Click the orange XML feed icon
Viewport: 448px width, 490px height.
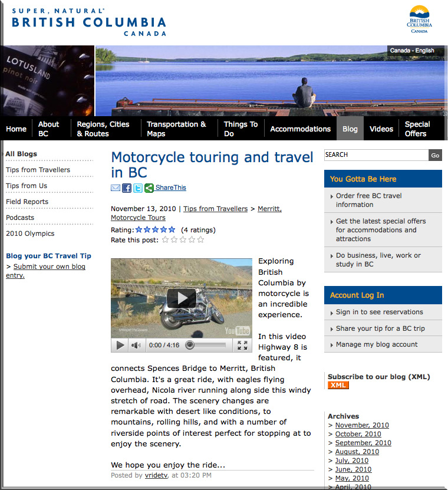338,385
